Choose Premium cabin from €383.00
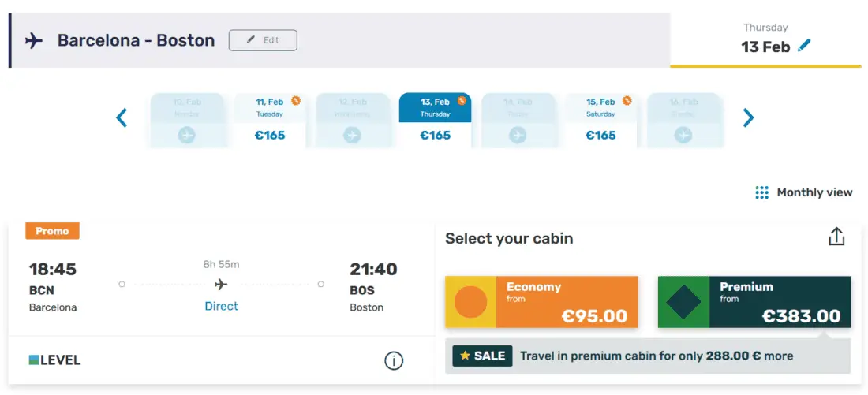868x395 pixels. [x=754, y=302]
